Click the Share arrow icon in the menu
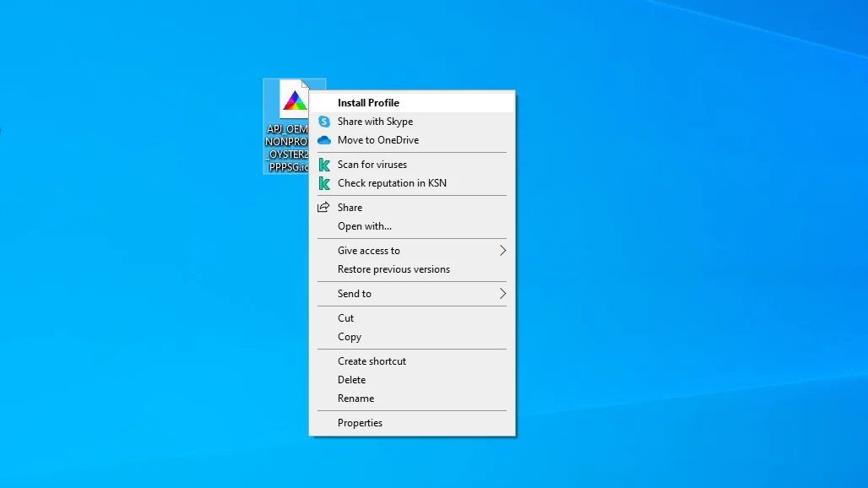The height and width of the screenshot is (488, 868). coord(324,207)
